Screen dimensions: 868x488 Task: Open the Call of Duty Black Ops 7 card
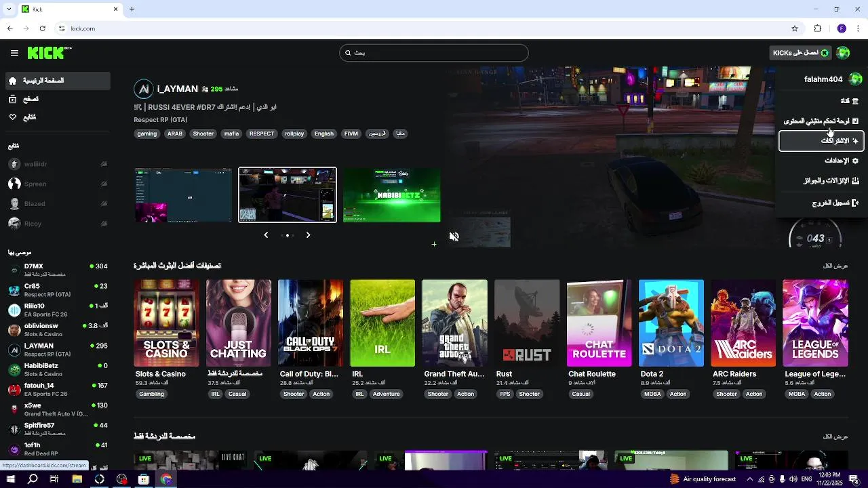tap(311, 323)
